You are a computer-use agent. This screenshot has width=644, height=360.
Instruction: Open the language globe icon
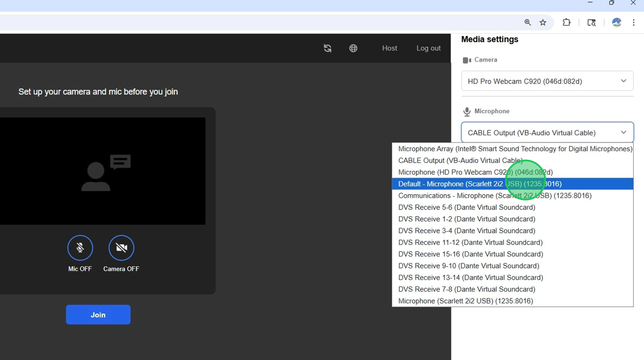353,48
